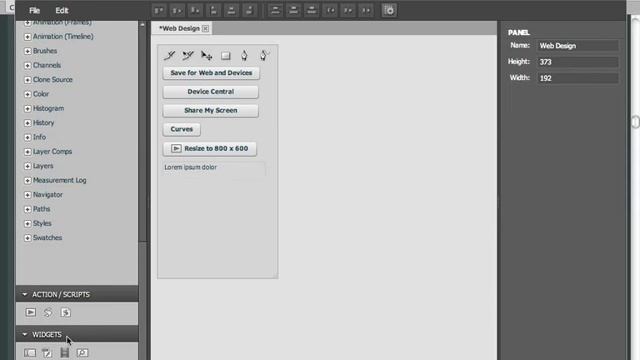This screenshot has width=640, height=360.
Task: Expand the Layers tree item
Action: tap(27, 166)
